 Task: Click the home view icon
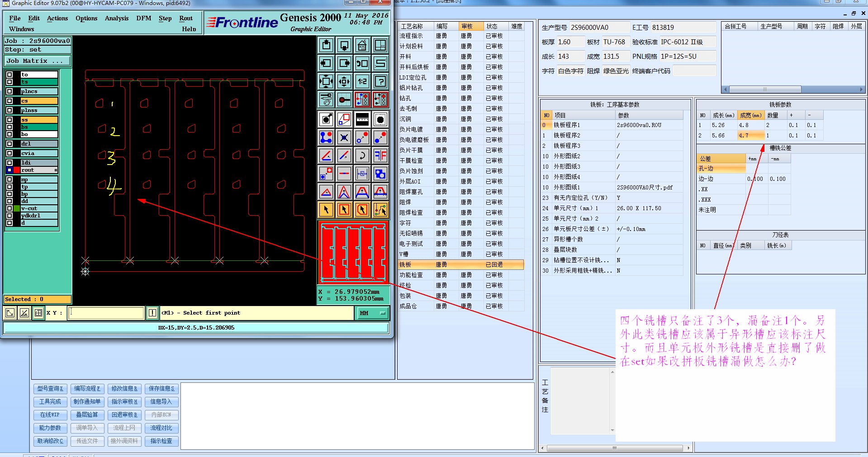pyautogui.click(x=362, y=45)
